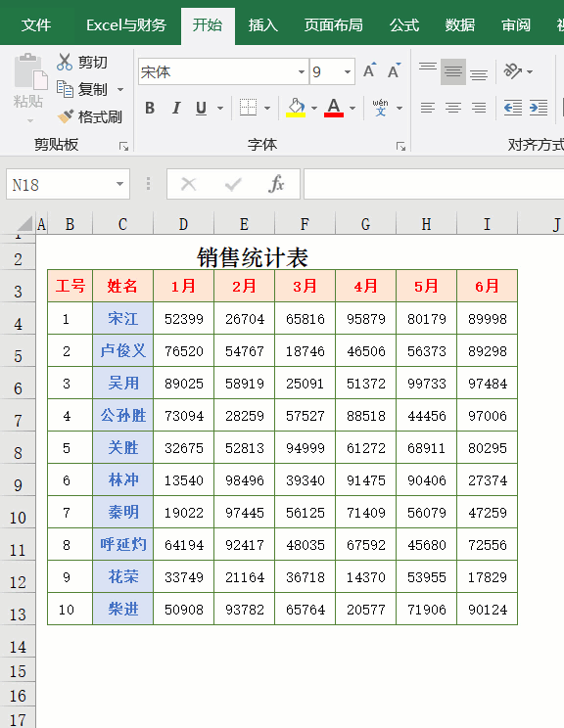Click the Cut (剪切) scissors icon
The height and width of the screenshot is (728, 564).
click(65, 62)
